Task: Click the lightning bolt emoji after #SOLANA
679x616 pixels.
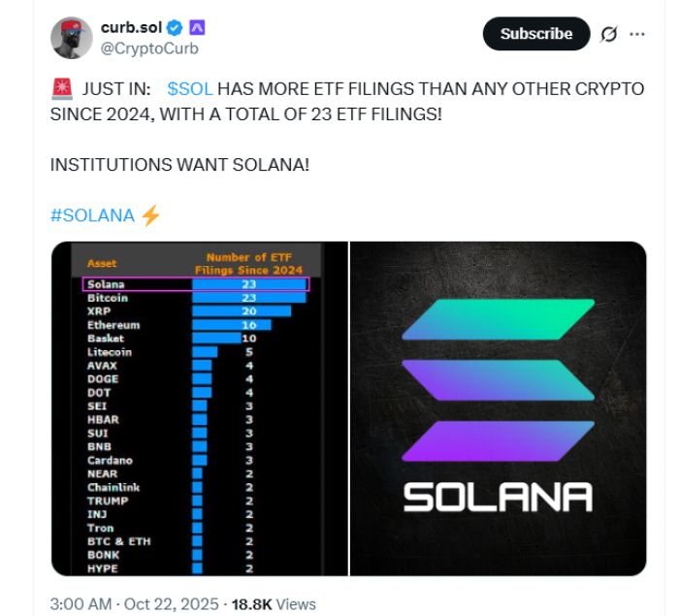Action: coord(149,215)
